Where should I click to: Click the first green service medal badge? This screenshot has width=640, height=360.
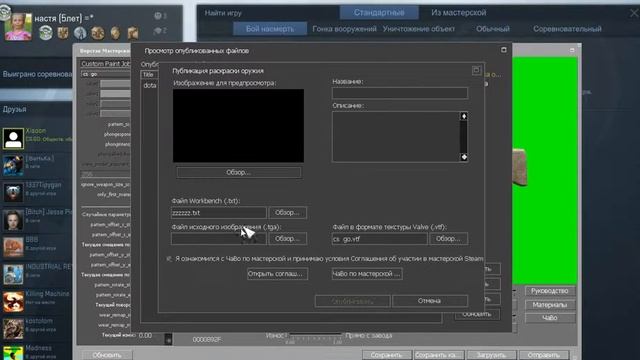click(45, 33)
